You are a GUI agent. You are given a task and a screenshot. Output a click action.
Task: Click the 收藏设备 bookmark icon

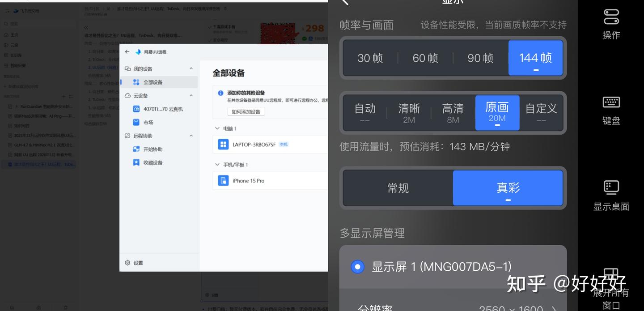tap(136, 162)
